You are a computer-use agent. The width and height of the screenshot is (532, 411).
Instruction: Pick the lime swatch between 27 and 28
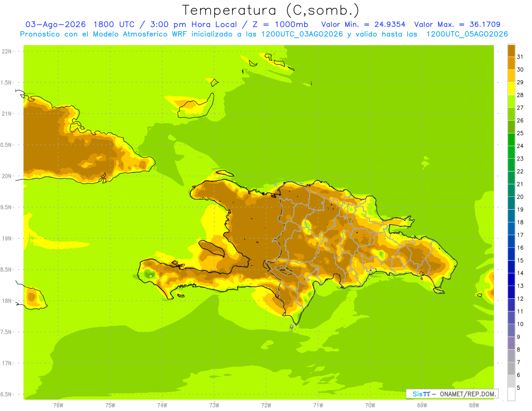pyautogui.click(x=511, y=101)
